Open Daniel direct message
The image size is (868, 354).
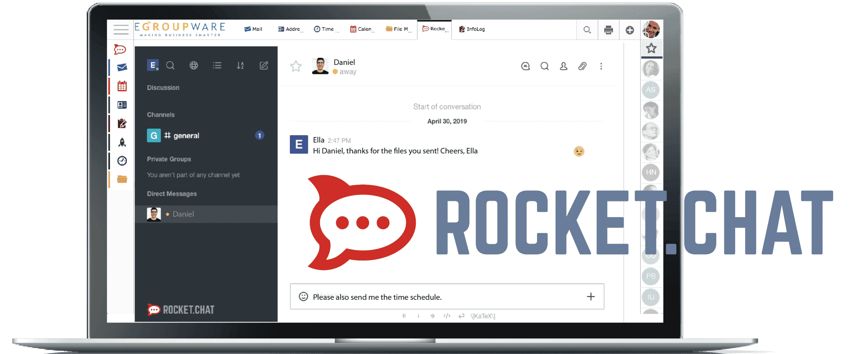pyautogui.click(x=206, y=214)
